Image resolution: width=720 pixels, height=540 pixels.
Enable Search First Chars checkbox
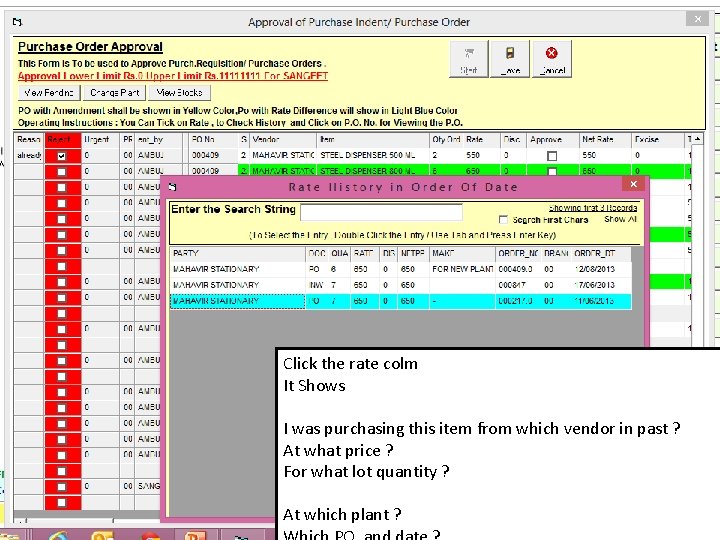[x=503, y=219]
